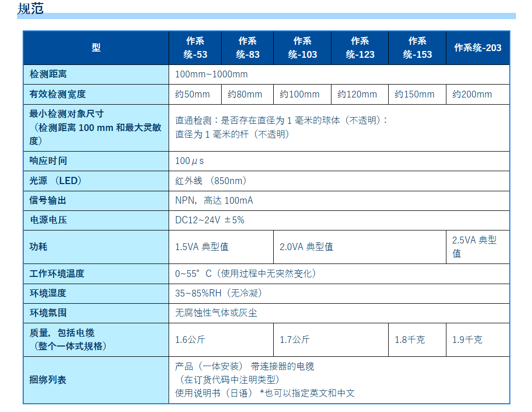Select the 作系统-53 column header
This screenshot has height=412, width=532.
195,47
